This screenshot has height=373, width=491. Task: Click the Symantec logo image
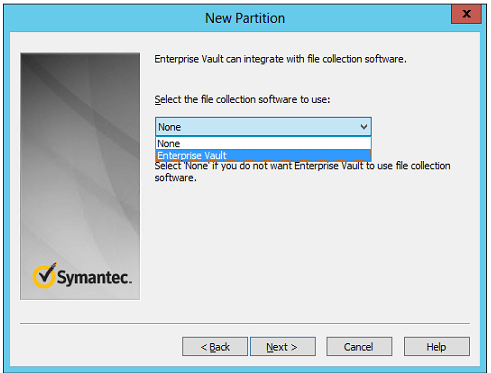tap(82, 276)
